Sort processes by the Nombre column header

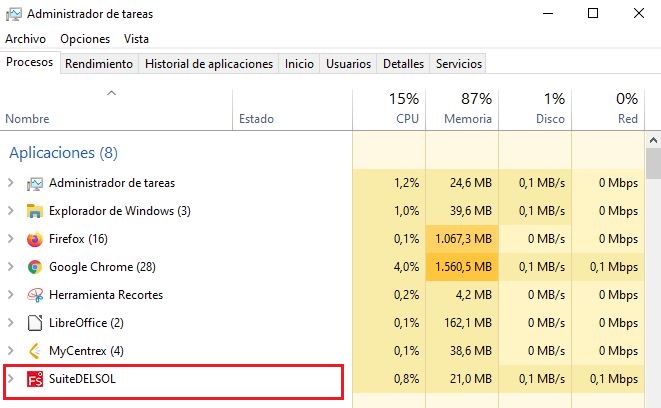pyautogui.click(x=116, y=109)
